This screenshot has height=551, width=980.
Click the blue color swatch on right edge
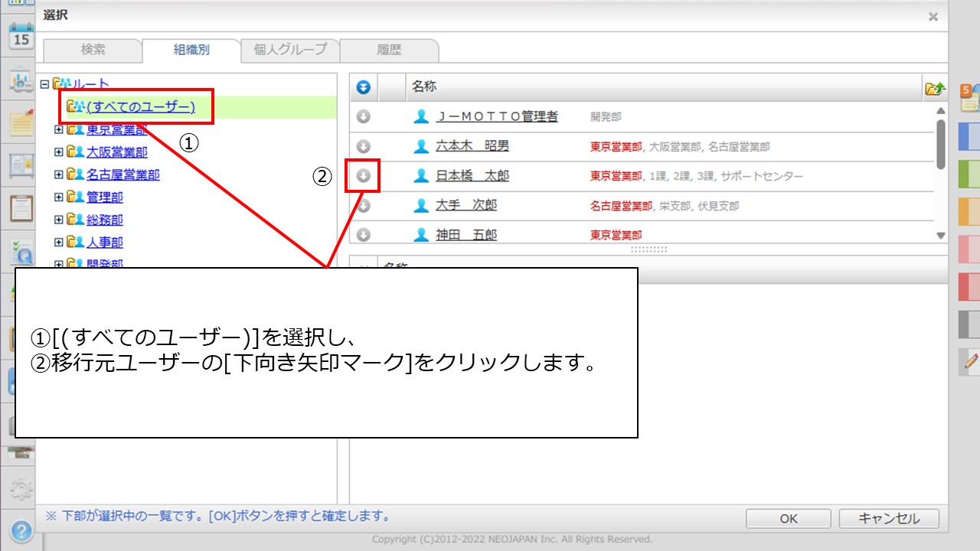(969, 136)
